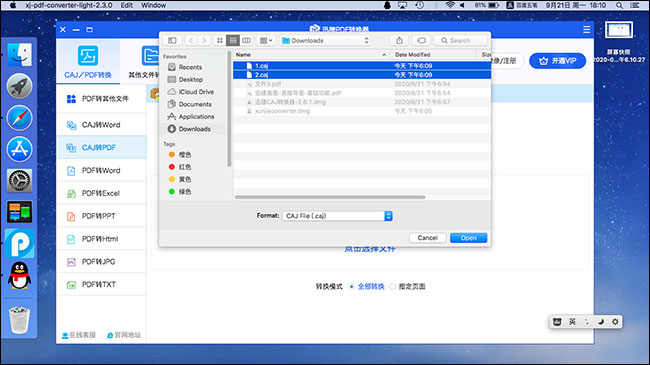650x365 pixels.
Task: Click 开通VIP button
Action: [x=558, y=61]
